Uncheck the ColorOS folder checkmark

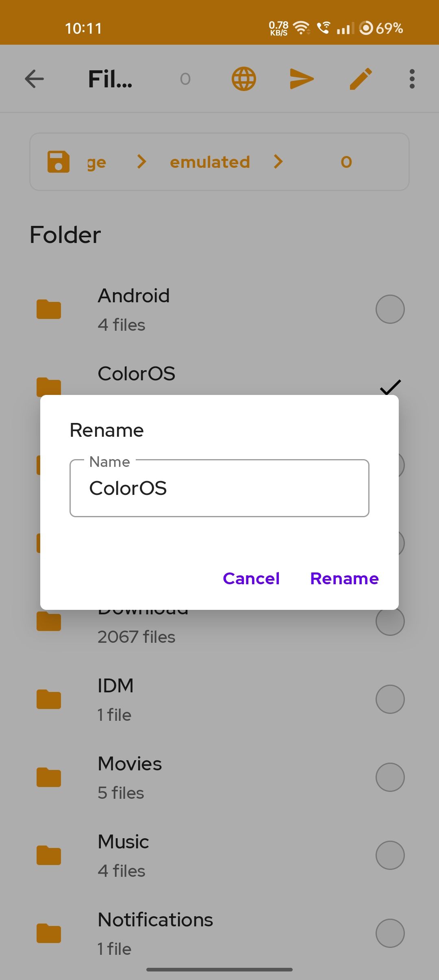click(x=390, y=387)
